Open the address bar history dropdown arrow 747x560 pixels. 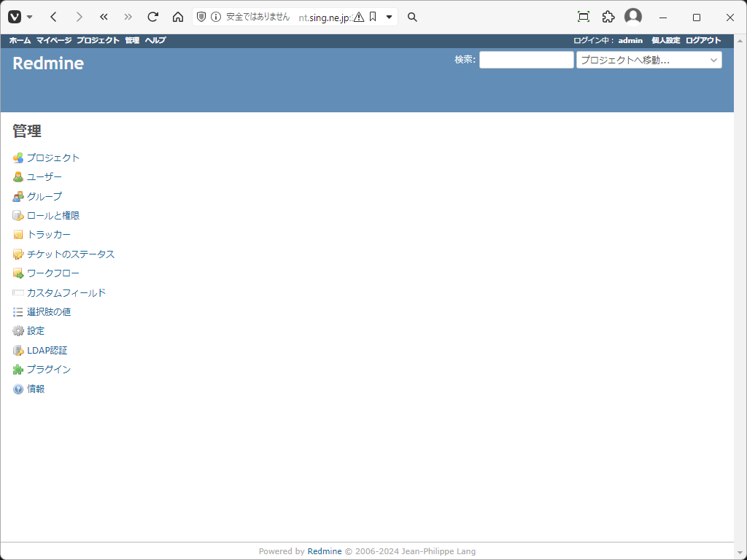390,17
